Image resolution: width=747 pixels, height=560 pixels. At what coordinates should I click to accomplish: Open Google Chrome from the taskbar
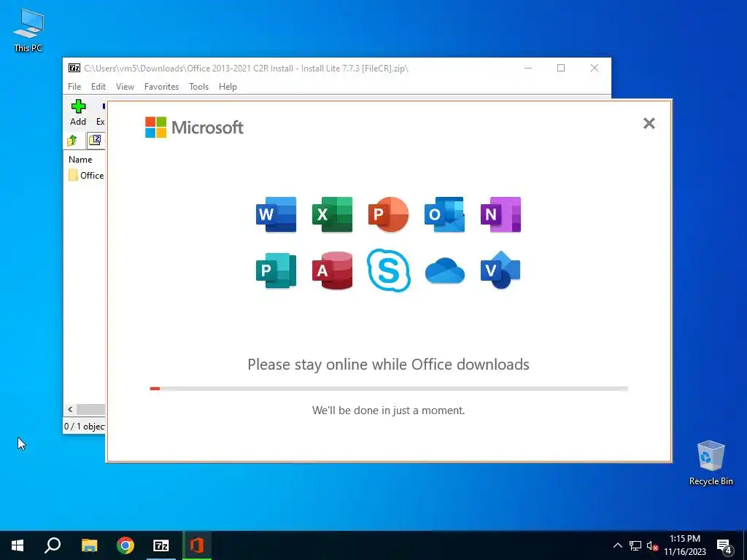click(x=125, y=545)
